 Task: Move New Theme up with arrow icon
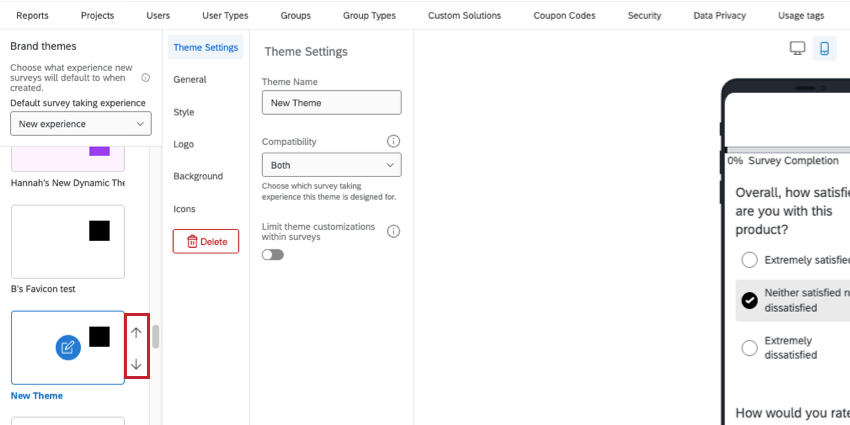click(x=137, y=333)
